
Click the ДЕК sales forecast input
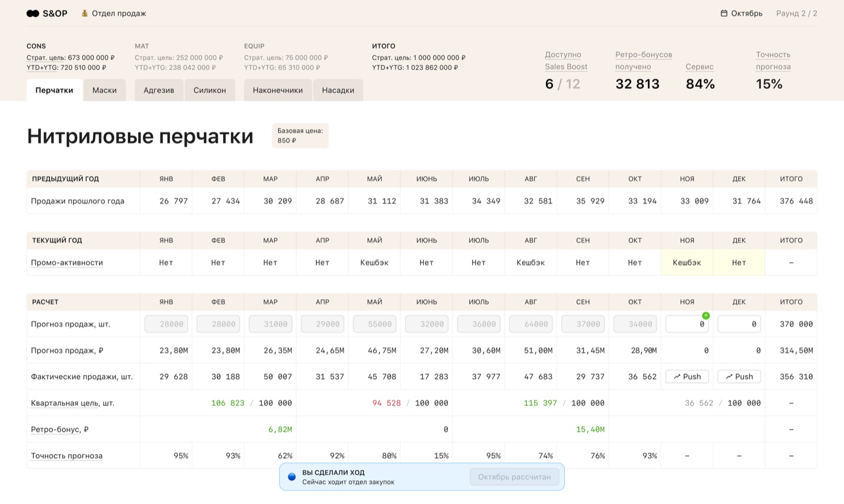[x=739, y=324]
